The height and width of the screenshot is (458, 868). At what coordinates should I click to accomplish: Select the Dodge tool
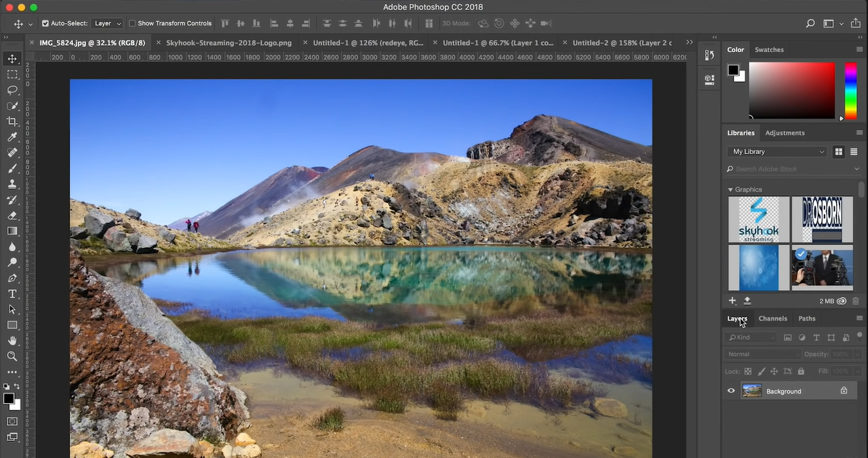12,262
